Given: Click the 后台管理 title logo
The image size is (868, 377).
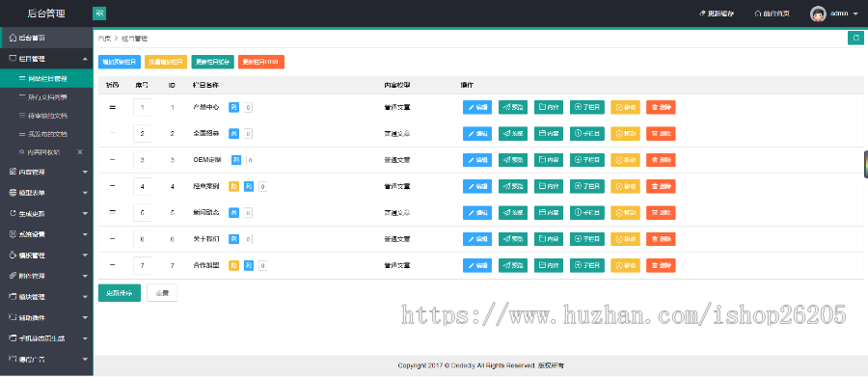Looking at the screenshot, I should coord(46,13).
